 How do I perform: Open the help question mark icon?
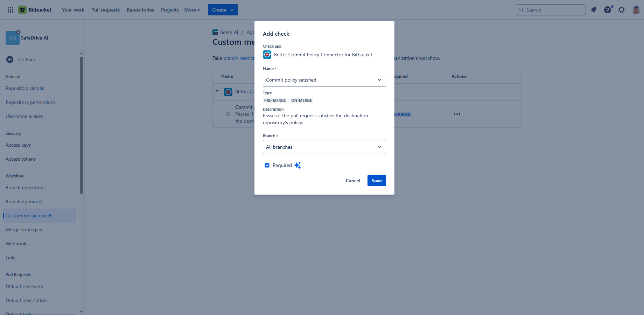click(x=608, y=10)
